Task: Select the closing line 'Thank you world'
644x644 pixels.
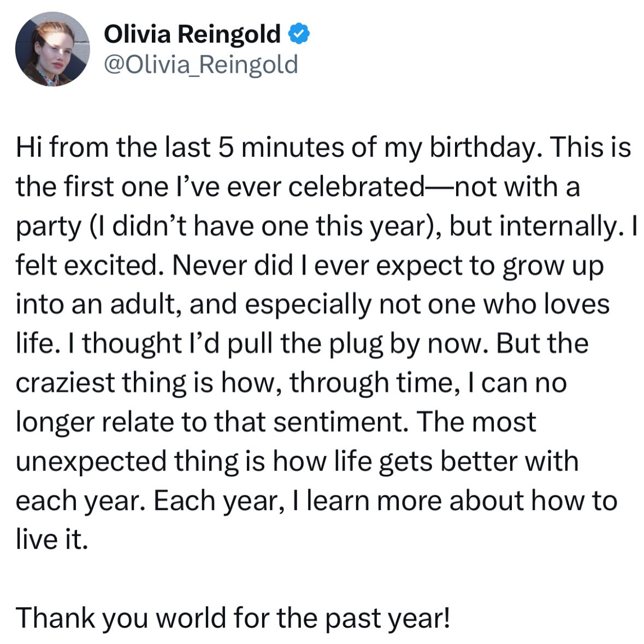Action: (233, 618)
